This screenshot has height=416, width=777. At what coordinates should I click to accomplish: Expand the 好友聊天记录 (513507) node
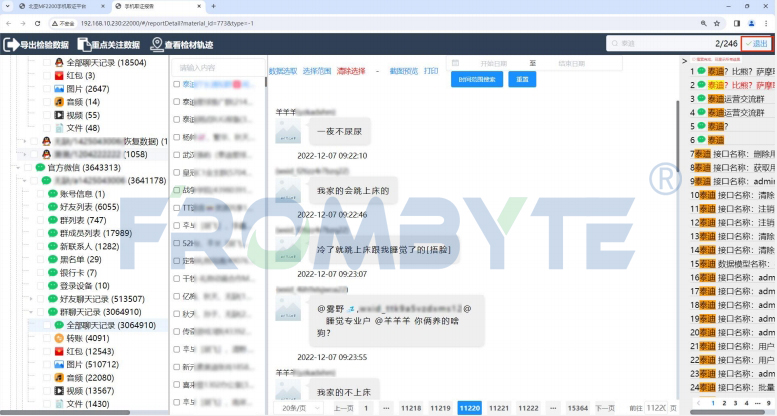pos(31,299)
